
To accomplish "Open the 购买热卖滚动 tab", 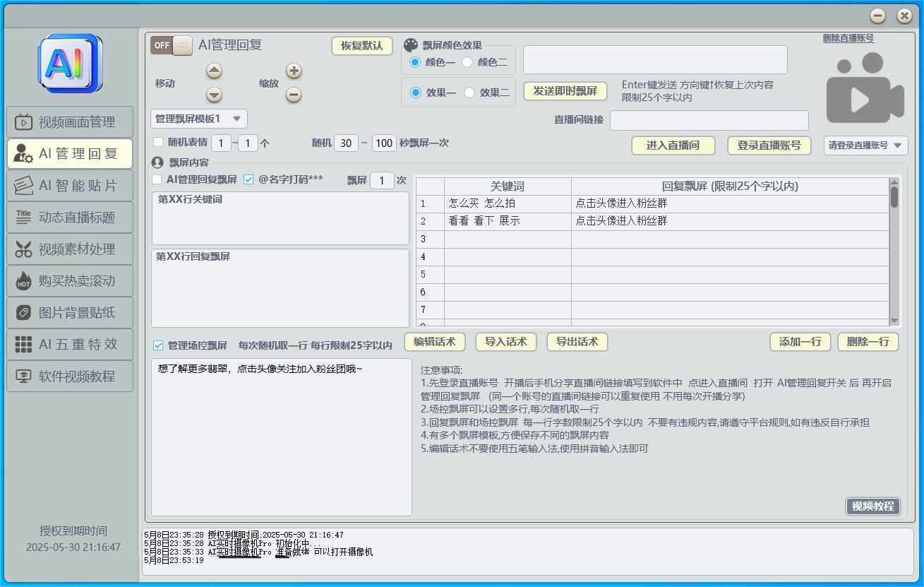I will click(x=70, y=281).
